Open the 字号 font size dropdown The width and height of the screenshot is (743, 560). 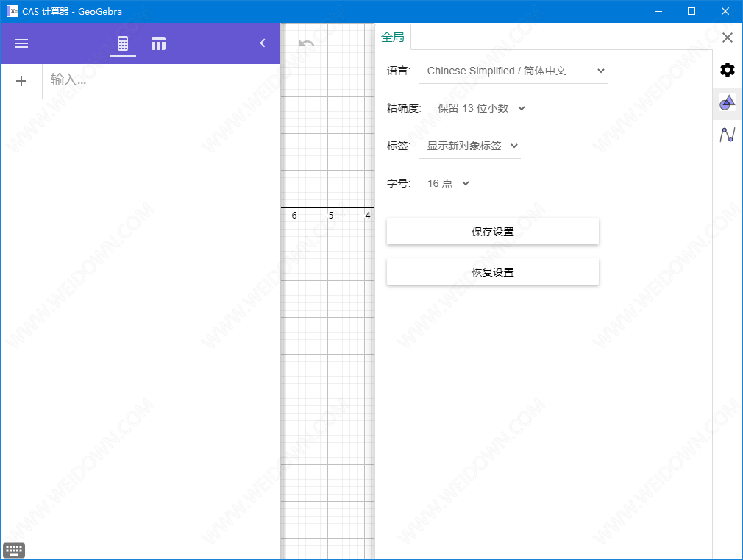(x=445, y=183)
